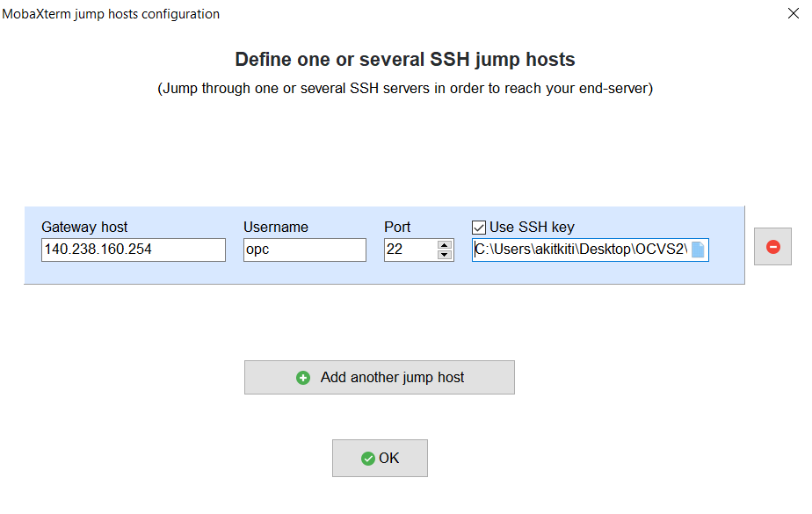Click the Username field containing opc
This screenshot has height=514, width=812.
[304, 250]
